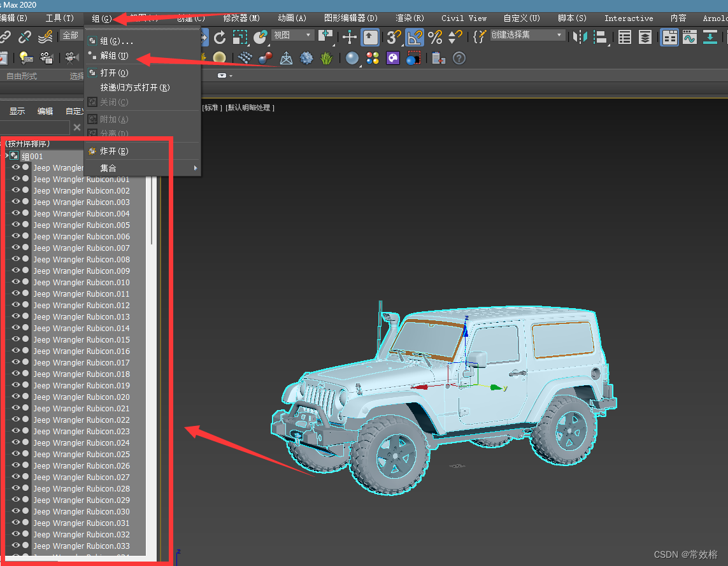
Task: Toggle the Keyboard Shortcut Override button
Action: click(370, 37)
